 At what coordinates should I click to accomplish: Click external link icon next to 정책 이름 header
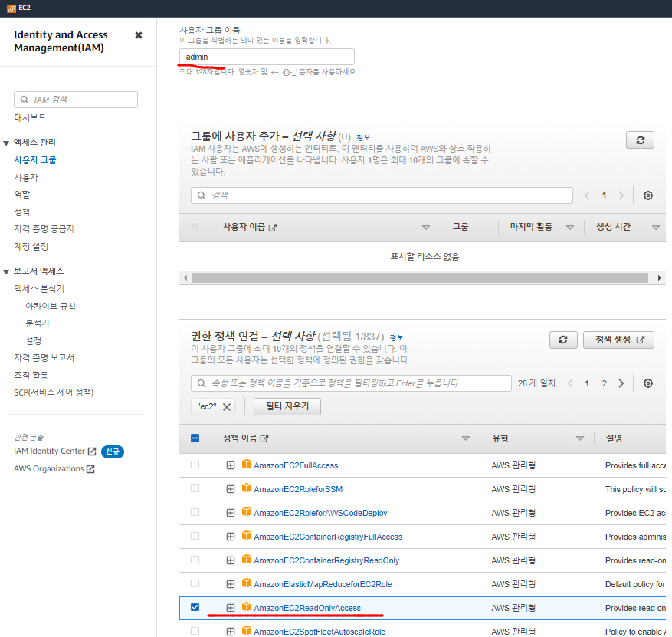pyautogui.click(x=264, y=438)
